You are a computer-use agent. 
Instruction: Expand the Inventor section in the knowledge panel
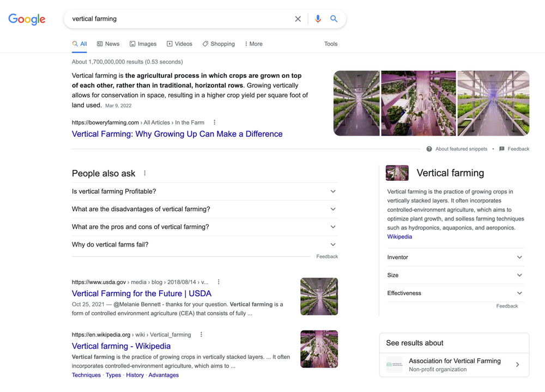click(x=519, y=257)
